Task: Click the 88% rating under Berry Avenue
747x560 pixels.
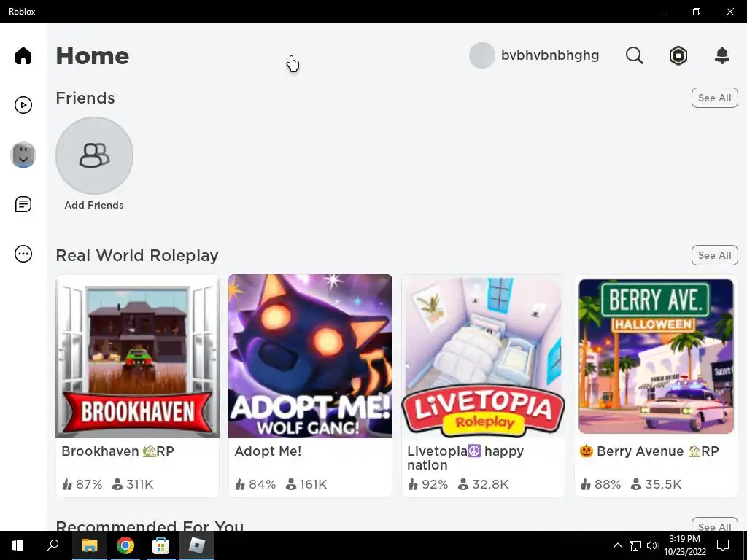Action: [x=601, y=484]
